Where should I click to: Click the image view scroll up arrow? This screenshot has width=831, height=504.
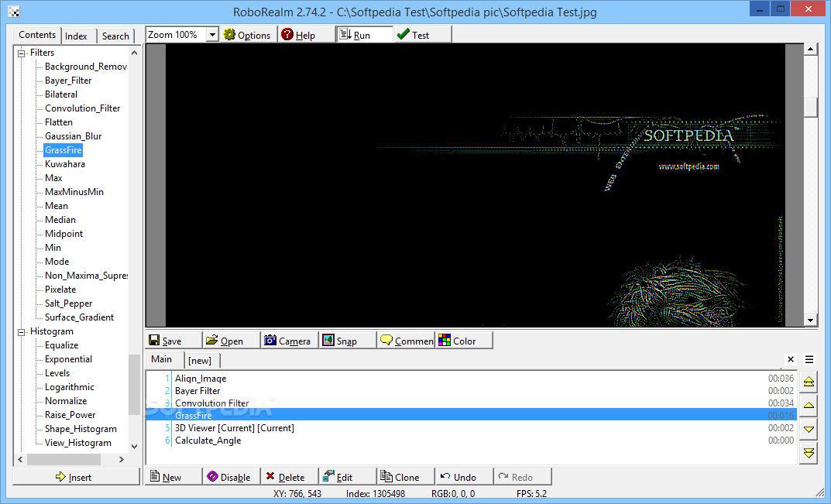[x=810, y=50]
